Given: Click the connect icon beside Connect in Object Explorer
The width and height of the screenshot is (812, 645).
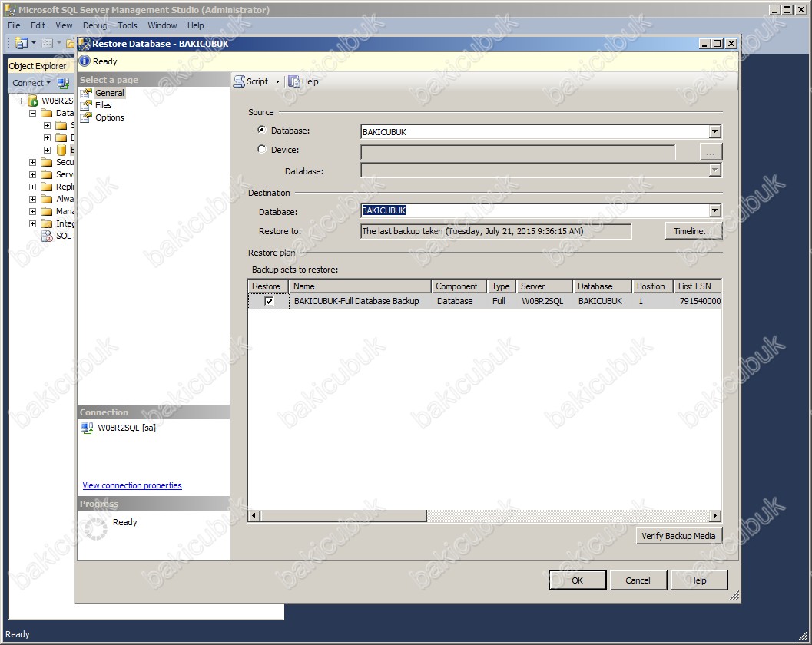Looking at the screenshot, I should [63, 83].
